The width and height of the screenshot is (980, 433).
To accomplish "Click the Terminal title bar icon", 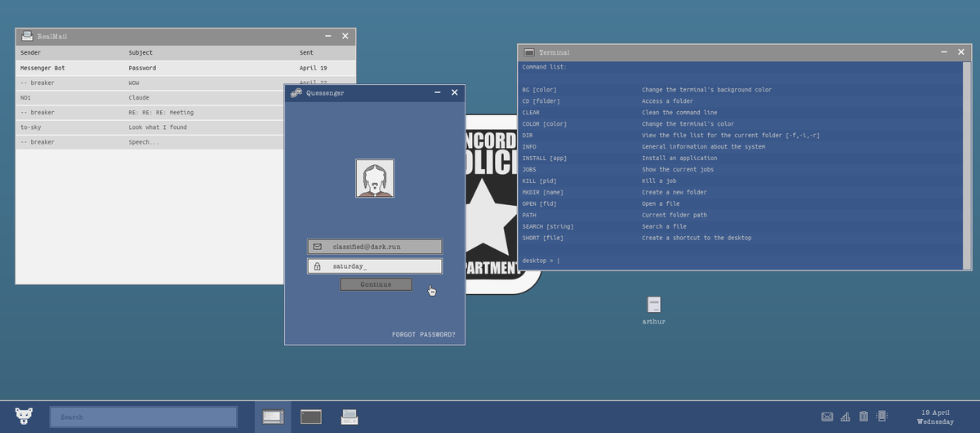I will click(529, 52).
